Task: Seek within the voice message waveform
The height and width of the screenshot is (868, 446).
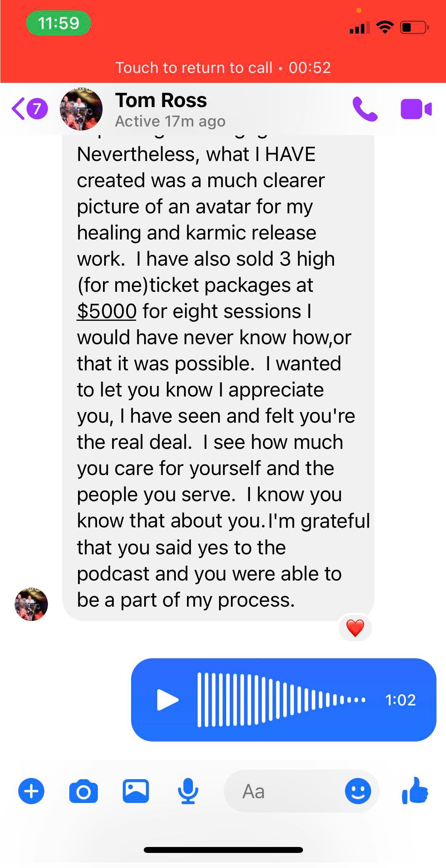Action: (281, 700)
